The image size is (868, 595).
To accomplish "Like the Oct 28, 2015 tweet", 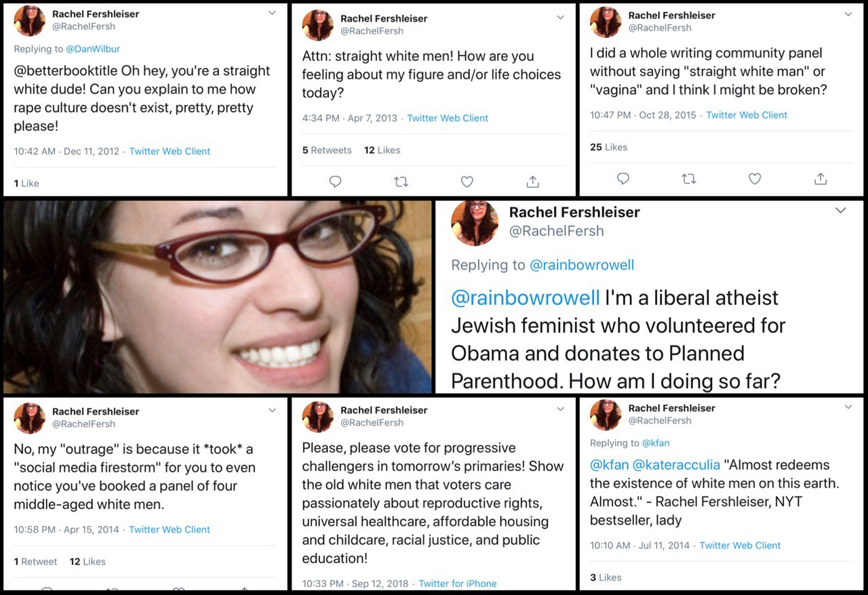I will click(755, 179).
